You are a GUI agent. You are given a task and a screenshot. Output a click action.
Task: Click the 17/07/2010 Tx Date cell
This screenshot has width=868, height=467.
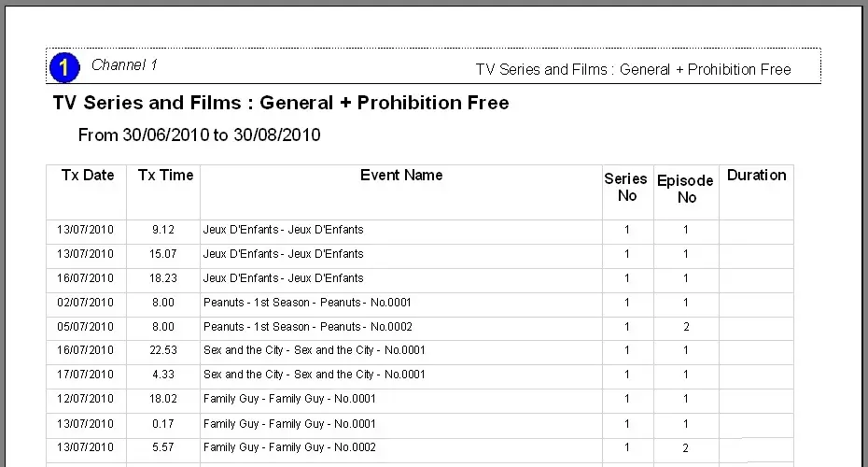point(85,375)
